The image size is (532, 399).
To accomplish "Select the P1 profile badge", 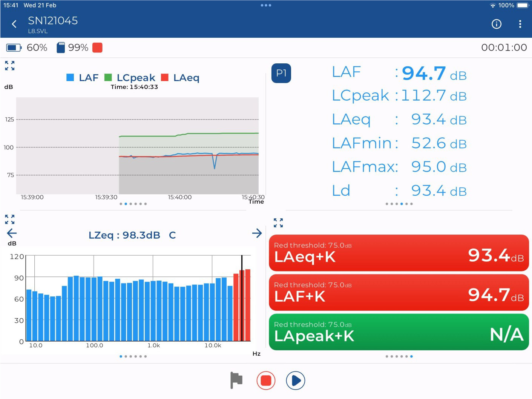I will [x=281, y=73].
